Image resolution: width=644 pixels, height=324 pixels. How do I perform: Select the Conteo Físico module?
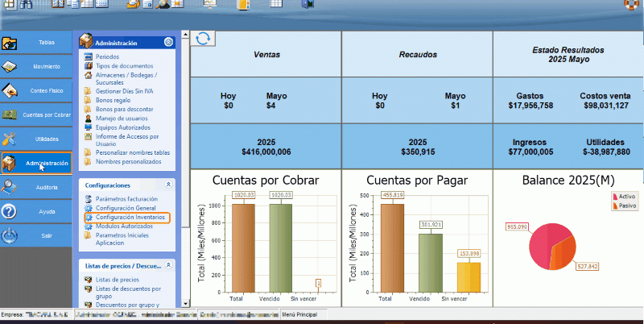click(x=46, y=90)
